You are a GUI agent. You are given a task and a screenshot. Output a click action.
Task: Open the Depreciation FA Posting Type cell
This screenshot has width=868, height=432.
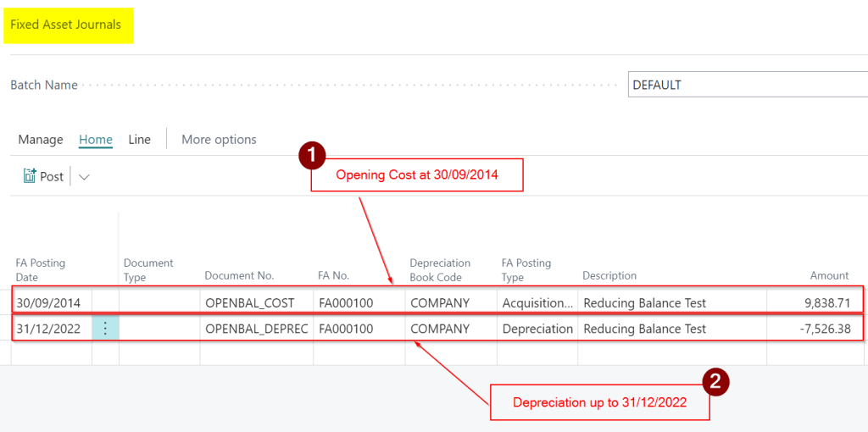pyautogui.click(x=537, y=329)
